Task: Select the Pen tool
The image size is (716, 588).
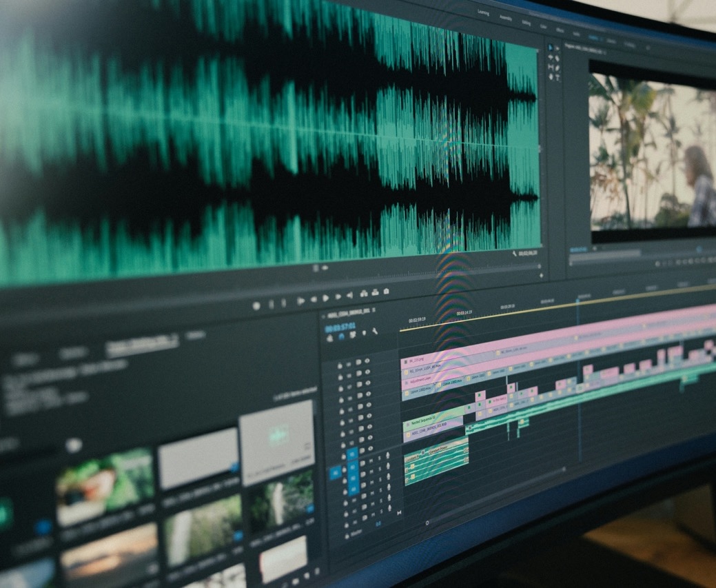Action: [557, 67]
